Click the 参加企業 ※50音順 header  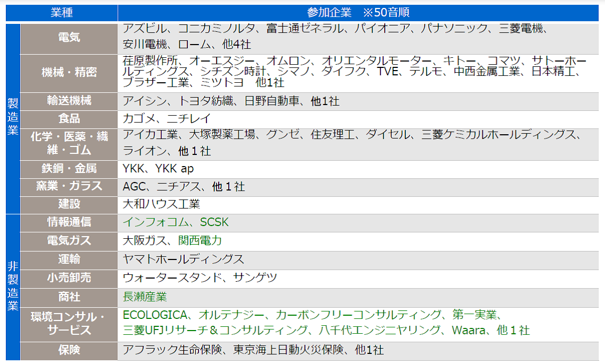tap(358, 13)
